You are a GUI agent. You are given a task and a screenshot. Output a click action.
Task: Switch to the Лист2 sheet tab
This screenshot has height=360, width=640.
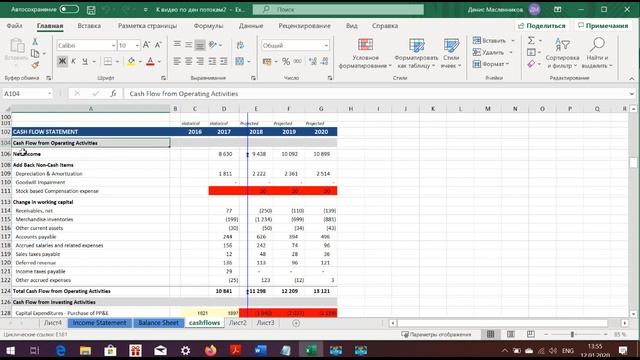pyautogui.click(x=238, y=322)
